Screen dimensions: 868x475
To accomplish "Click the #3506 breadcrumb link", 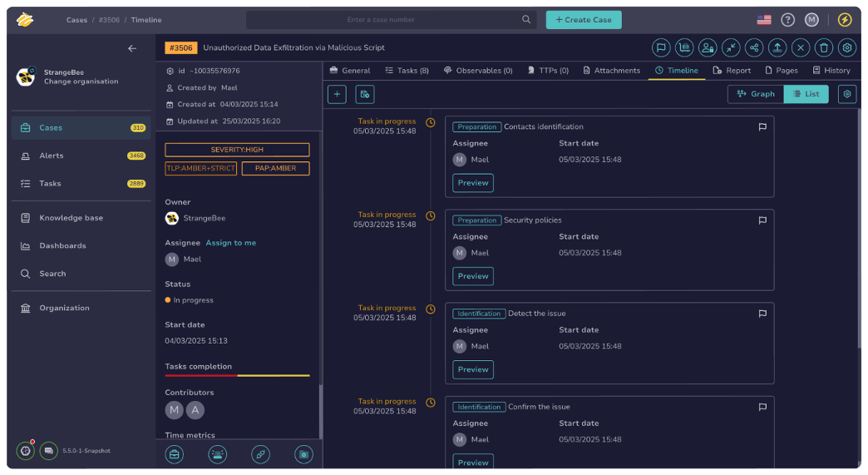I will point(109,20).
